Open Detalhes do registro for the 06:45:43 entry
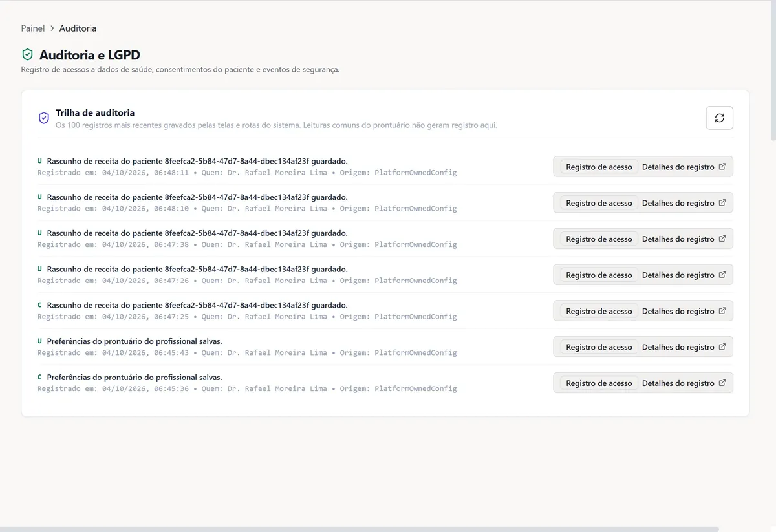 pos(684,347)
